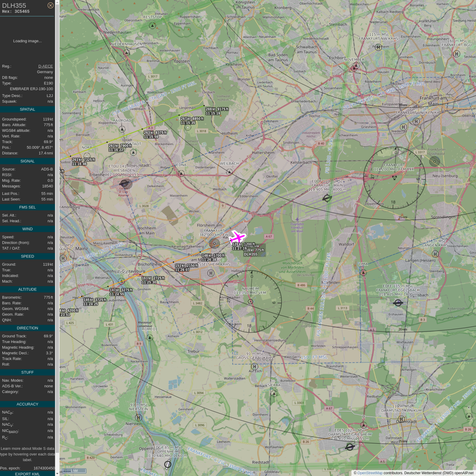476x476 pixels.
Task: Click the EDDF Frankfurt Main airport symbol
Action: [327, 198]
